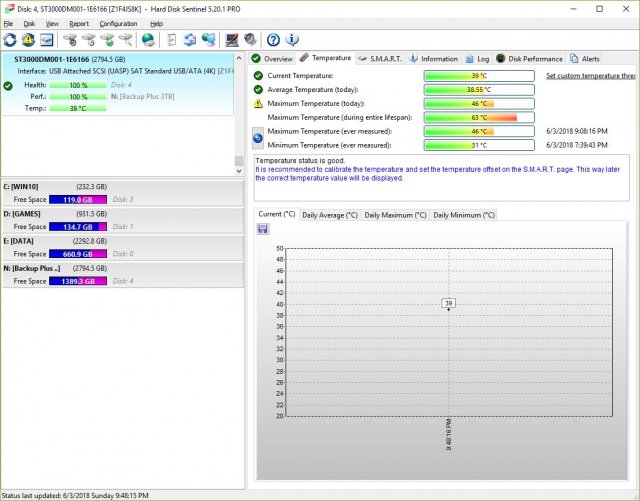Click the Health 100 % bar
640x501 pixels.
(78, 85)
